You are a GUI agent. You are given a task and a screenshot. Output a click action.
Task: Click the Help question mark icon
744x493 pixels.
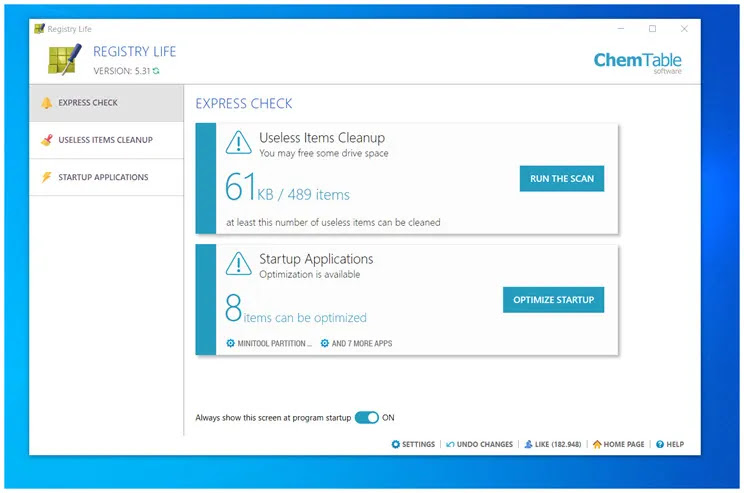(660, 444)
